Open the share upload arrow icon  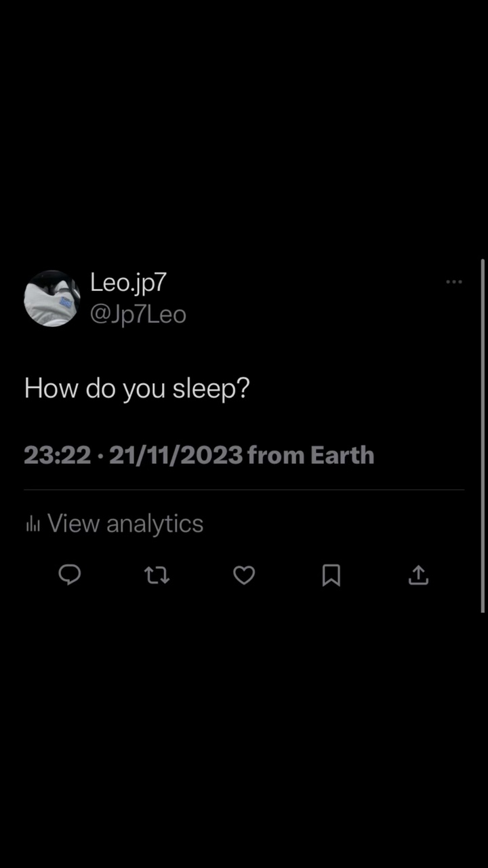click(x=418, y=575)
